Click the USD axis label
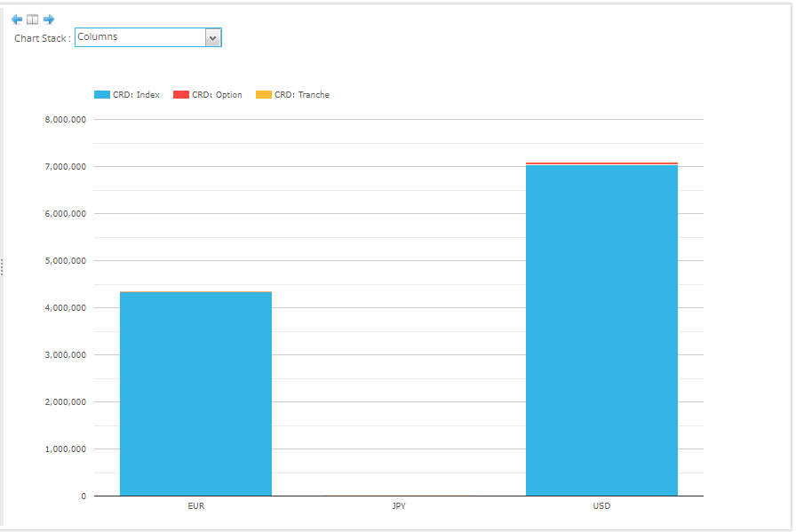The image size is (796, 532). tap(601, 506)
